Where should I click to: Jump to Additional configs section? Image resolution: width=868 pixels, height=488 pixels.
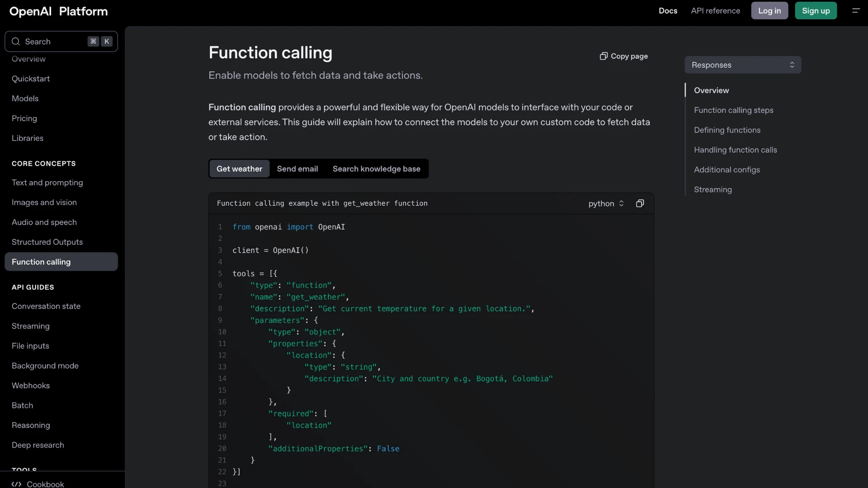click(x=726, y=170)
